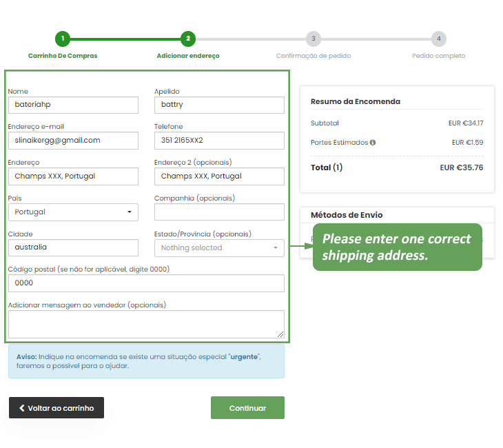Click the Portes Estimados label

click(x=340, y=143)
